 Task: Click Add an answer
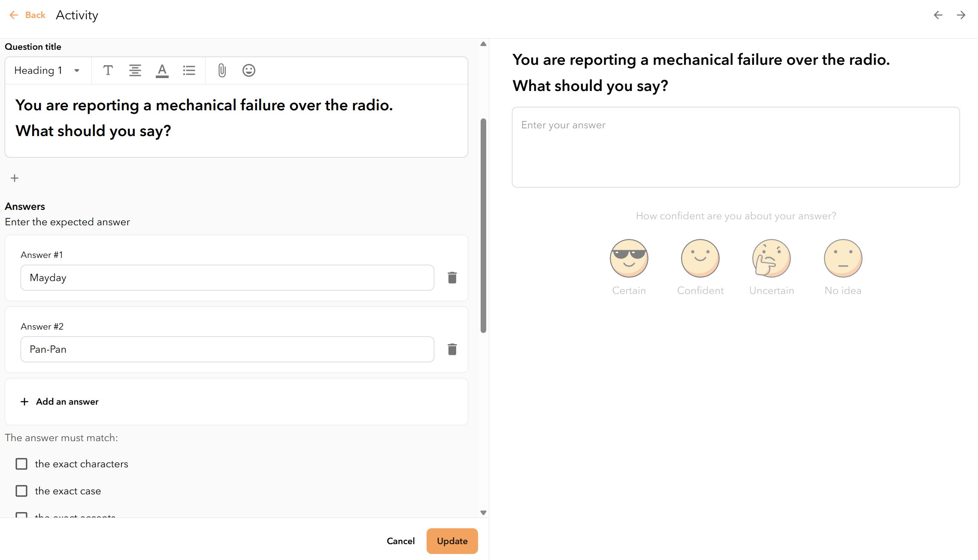(60, 402)
